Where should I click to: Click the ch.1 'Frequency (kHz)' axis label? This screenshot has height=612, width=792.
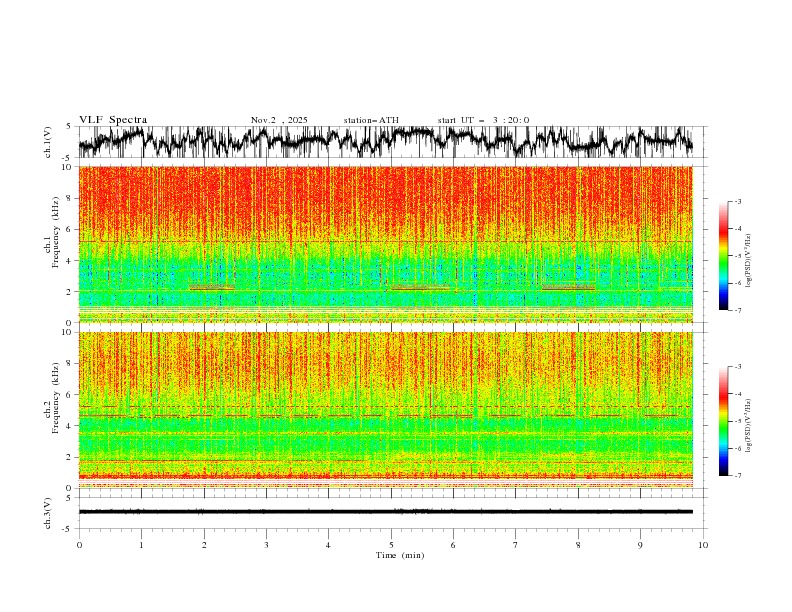55,232
